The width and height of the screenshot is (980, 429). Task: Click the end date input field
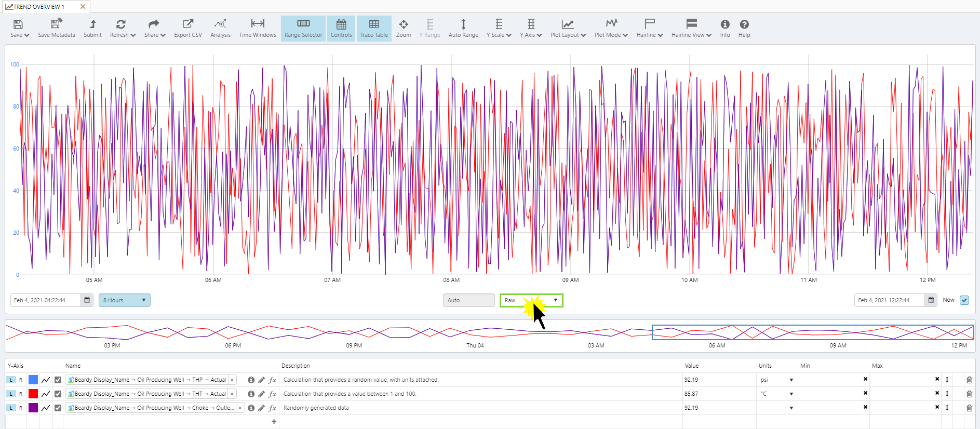coord(889,300)
